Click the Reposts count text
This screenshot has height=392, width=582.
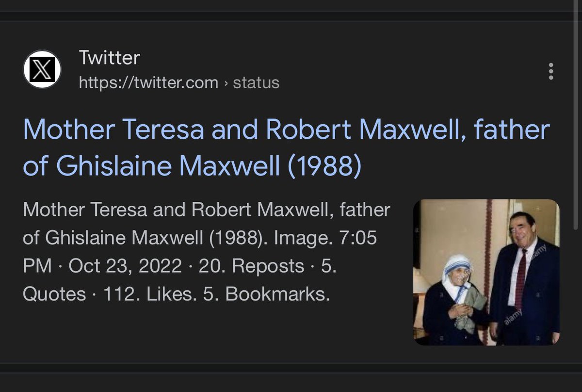pyautogui.click(x=252, y=266)
